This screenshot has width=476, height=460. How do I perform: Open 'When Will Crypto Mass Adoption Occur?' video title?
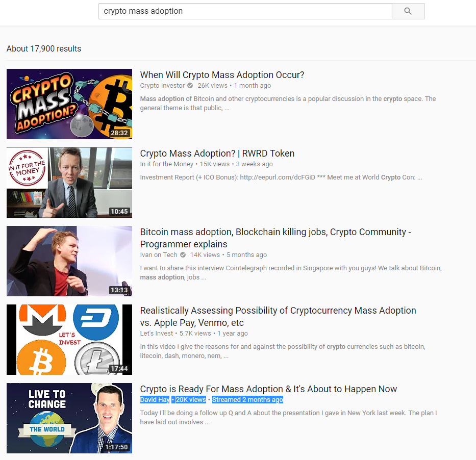pyautogui.click(x=222, y=75)
